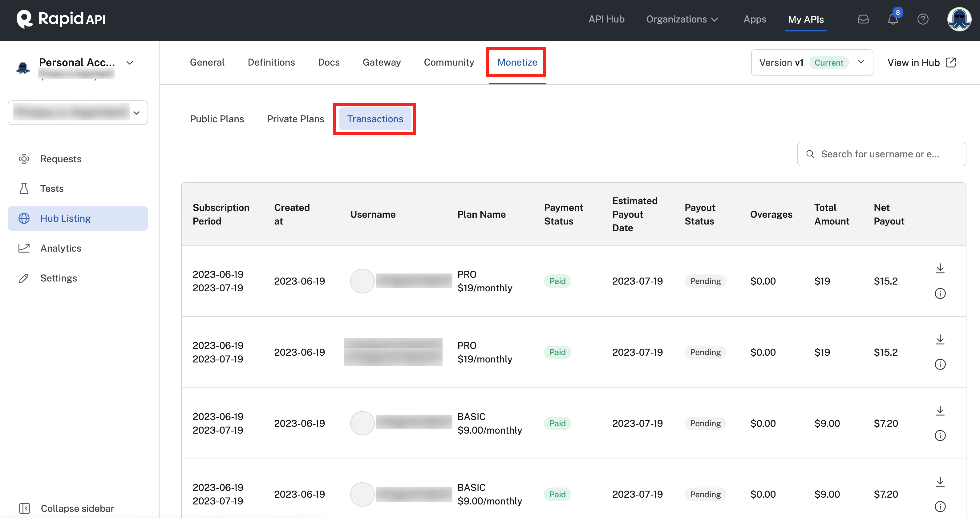
Task: Click the help question mark icon
Action: click(923, 19)
